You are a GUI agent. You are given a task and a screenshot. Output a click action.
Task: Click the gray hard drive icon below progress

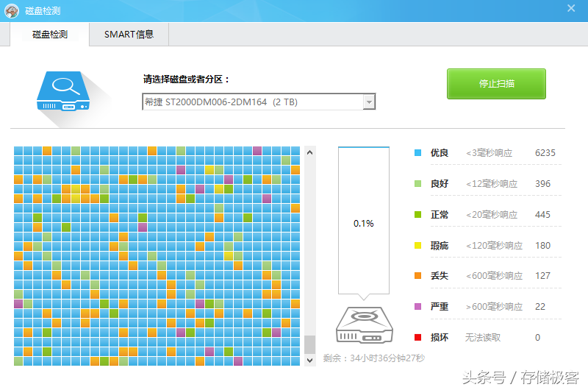click(x=364, y=325)
